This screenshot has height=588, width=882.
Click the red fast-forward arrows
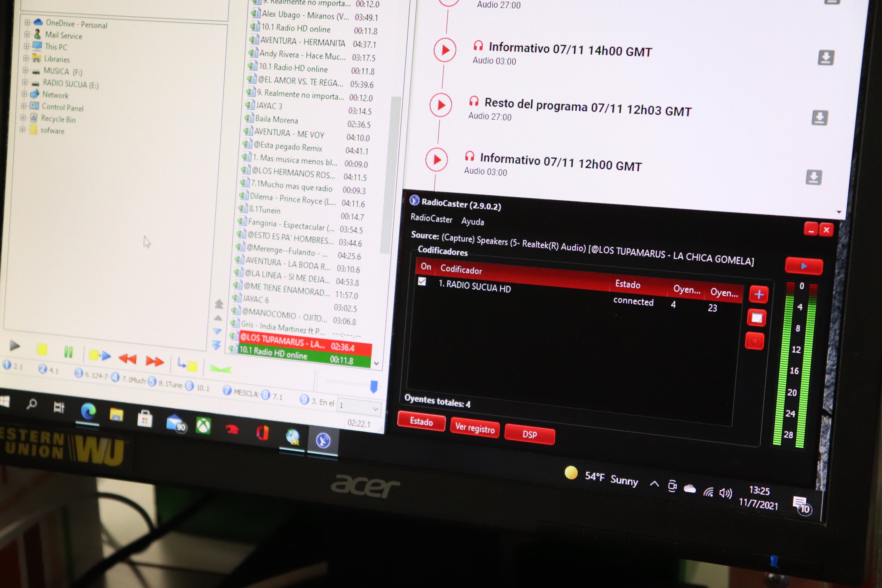click(155, 361)
